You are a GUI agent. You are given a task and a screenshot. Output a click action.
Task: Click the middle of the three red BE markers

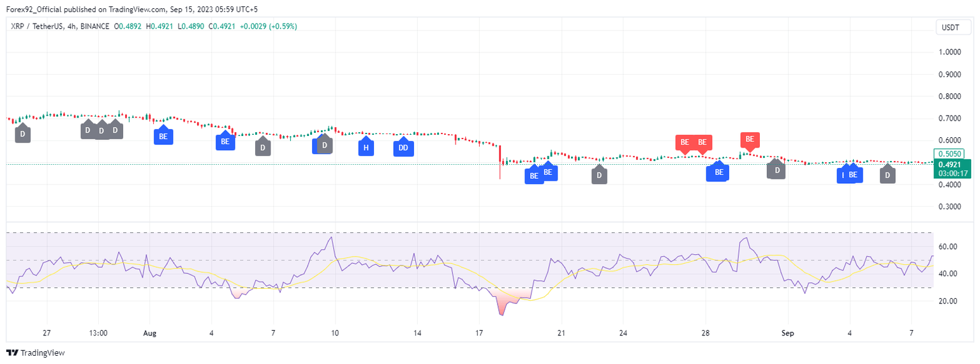[x=702, y=143]
